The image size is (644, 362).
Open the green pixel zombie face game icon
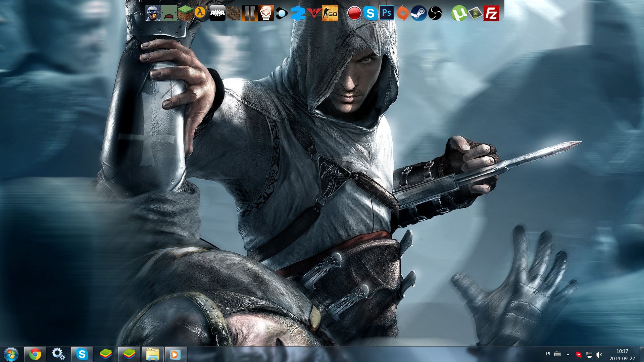pyautogui.click(x=169, y=13)
